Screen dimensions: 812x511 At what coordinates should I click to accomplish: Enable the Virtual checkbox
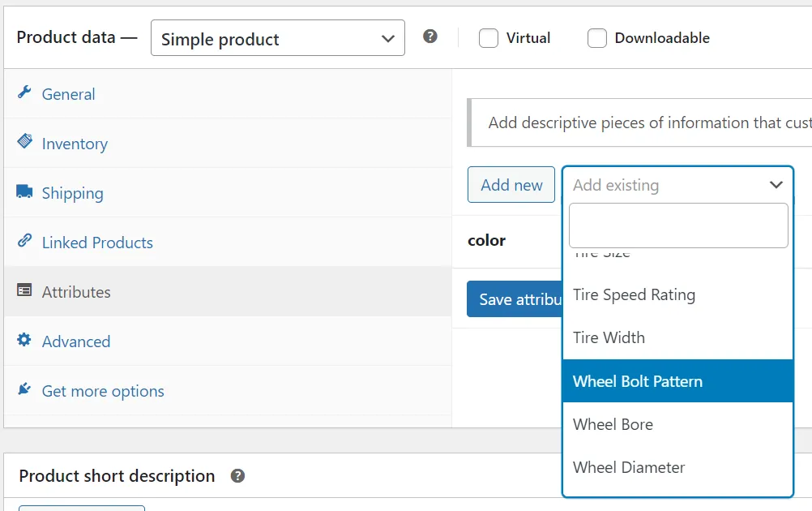point(489,38)
